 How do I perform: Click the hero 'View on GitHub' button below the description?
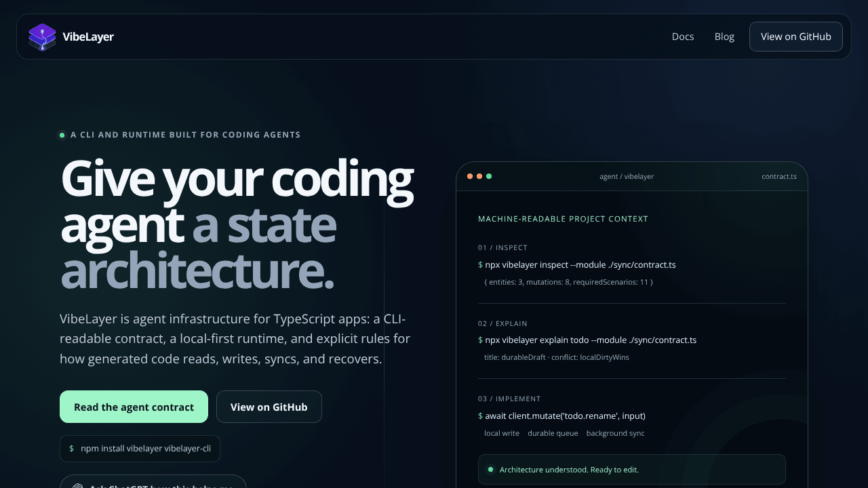pyautogui.click(x=269, y=407)
